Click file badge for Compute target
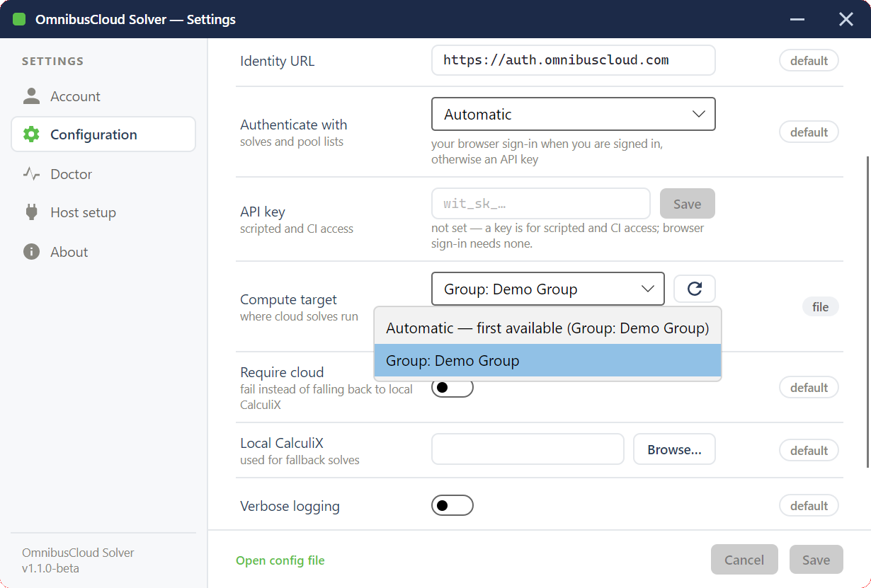The width and height of the screenshot is (871, 588). click(820, 307)
